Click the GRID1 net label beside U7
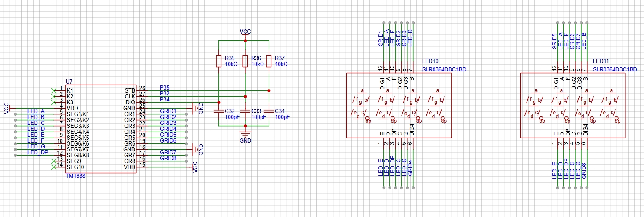The height and width of the screenshot is (217, 644). click(x=168, y=111)
